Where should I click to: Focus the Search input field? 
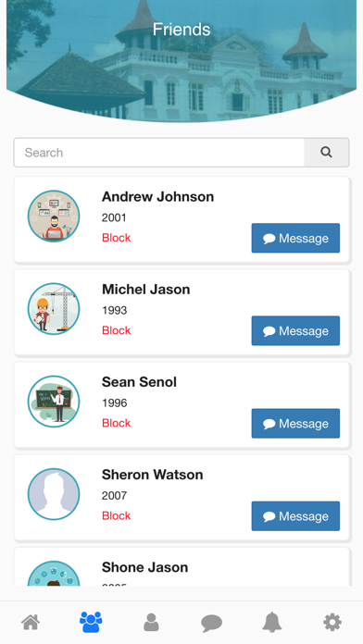(x=159, y=153)
